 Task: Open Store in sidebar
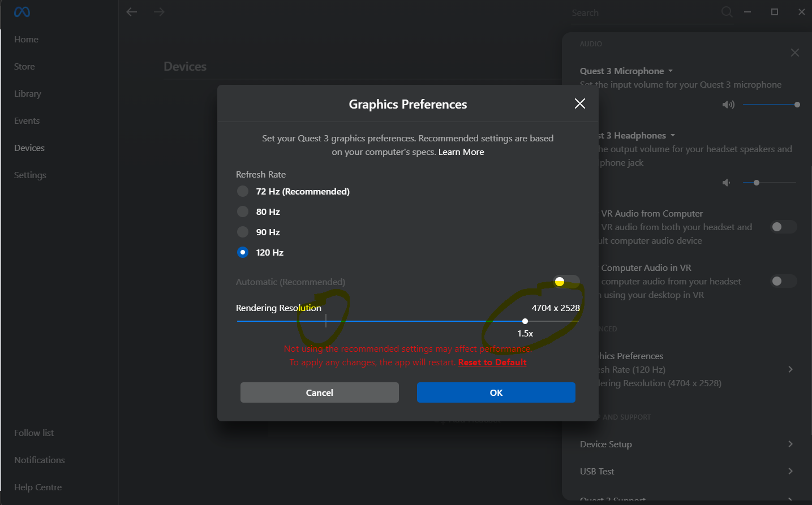pos(24,66)
